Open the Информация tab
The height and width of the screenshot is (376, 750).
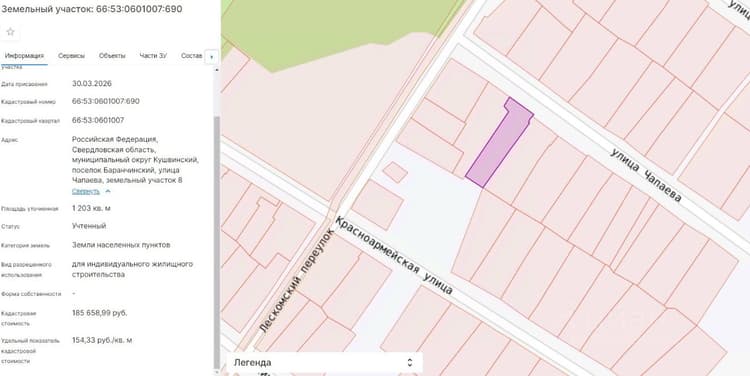[24, 56]
